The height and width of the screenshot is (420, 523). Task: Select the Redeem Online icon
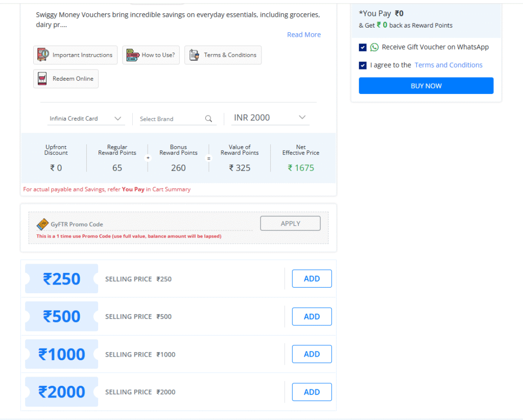[41, 78]
